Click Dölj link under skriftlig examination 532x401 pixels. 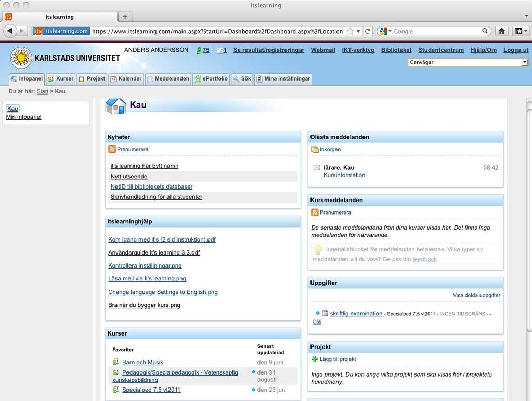click(317, 322)
